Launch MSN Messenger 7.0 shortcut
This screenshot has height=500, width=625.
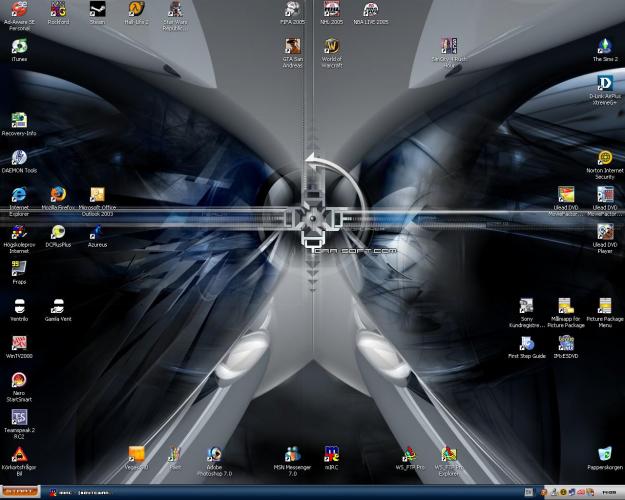pos(292,455)
